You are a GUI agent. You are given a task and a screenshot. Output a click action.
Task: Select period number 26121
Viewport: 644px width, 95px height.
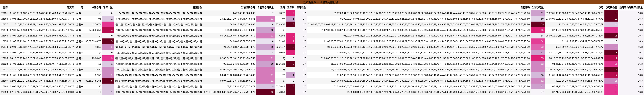point(4,70)
